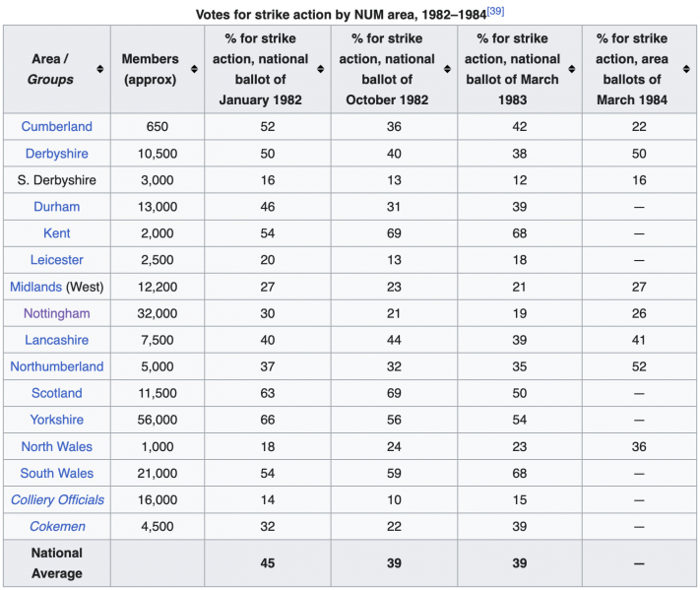The height and width of the screenshot is (590, 700).
Task: Open the Leicester area page
Action: point(57,260)
